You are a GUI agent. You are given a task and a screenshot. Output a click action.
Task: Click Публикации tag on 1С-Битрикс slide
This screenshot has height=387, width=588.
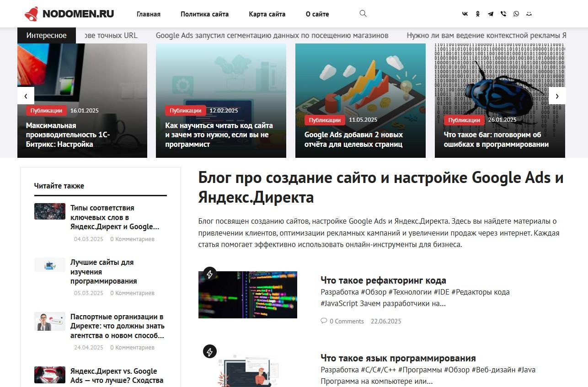pyautogui.click(x=46, y=110)
